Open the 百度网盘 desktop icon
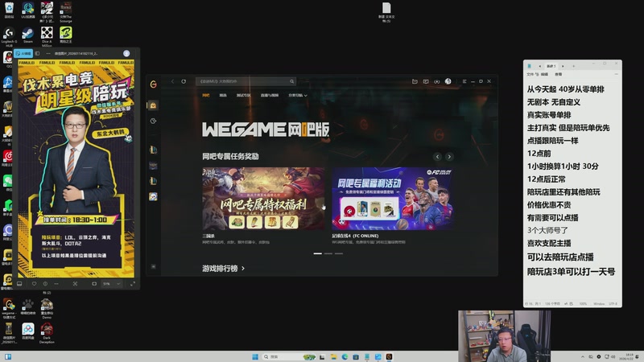This screenshot has width=644, height=362. click(28, 331)
